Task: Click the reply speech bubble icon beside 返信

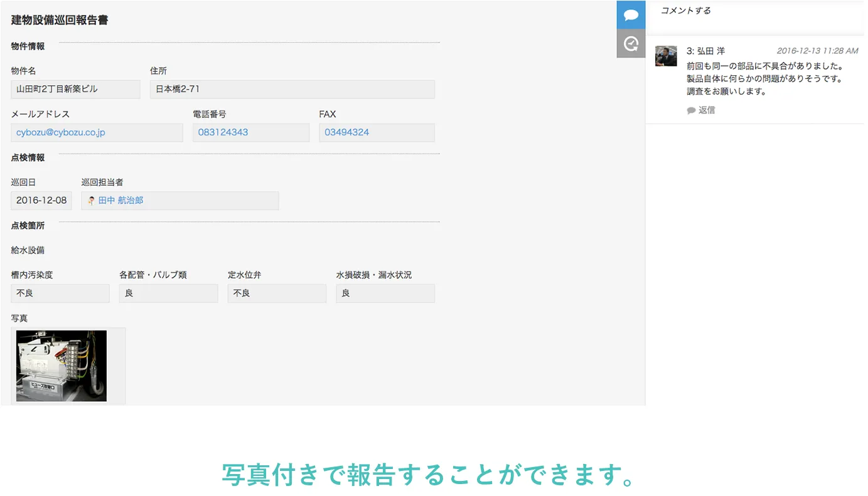Action: click(691, 110)
